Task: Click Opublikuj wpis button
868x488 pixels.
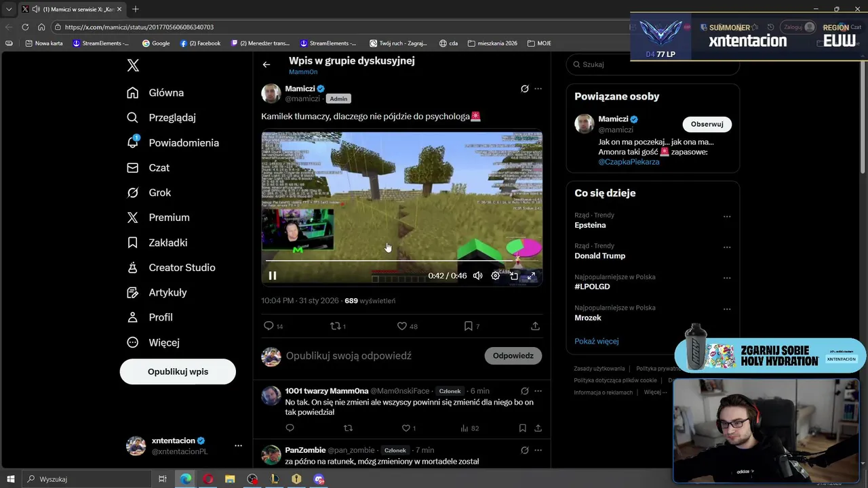Action: (x=178, y=372)
